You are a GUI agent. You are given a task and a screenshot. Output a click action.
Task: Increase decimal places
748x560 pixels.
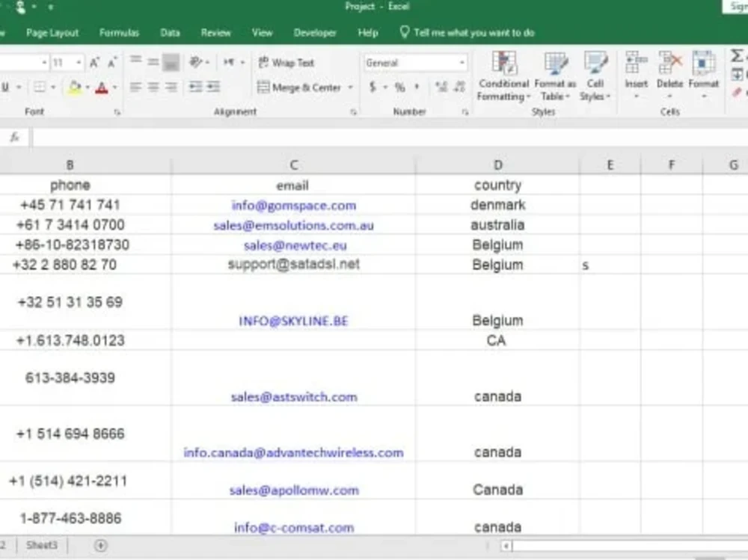[441, 87]
